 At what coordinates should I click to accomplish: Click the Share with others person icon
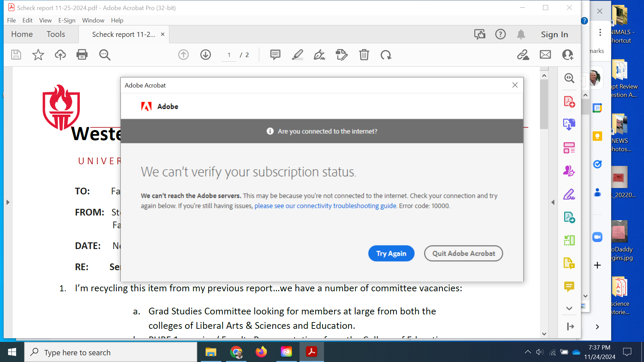tap(568, 55)
